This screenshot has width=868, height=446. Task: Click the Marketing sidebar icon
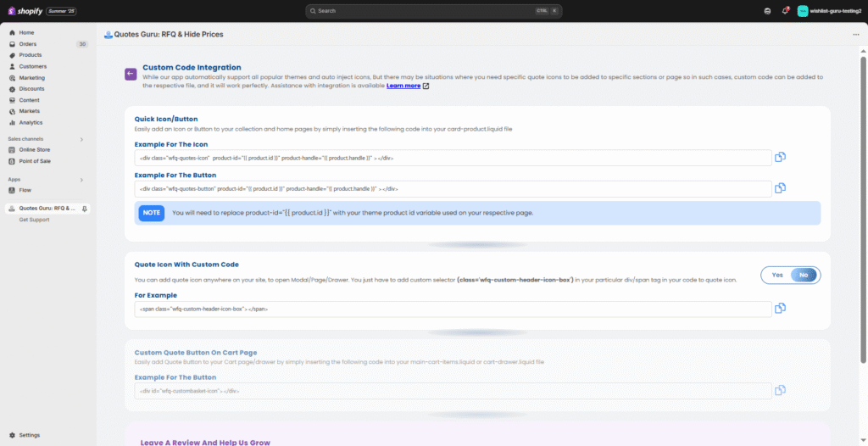(x=12, y=78)
